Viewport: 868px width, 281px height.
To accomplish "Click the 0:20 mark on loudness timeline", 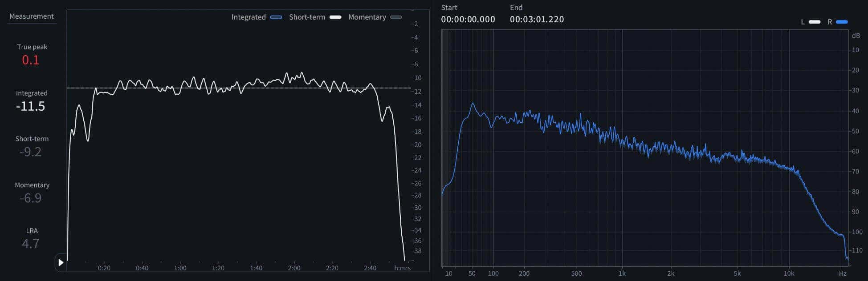I will click(104, 268).
